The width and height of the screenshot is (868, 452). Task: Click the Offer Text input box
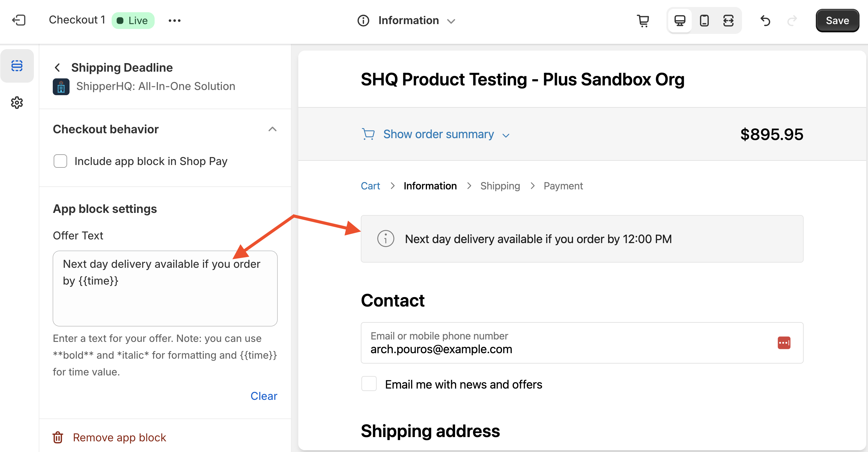pyautogui.click(x=165, y=297)
